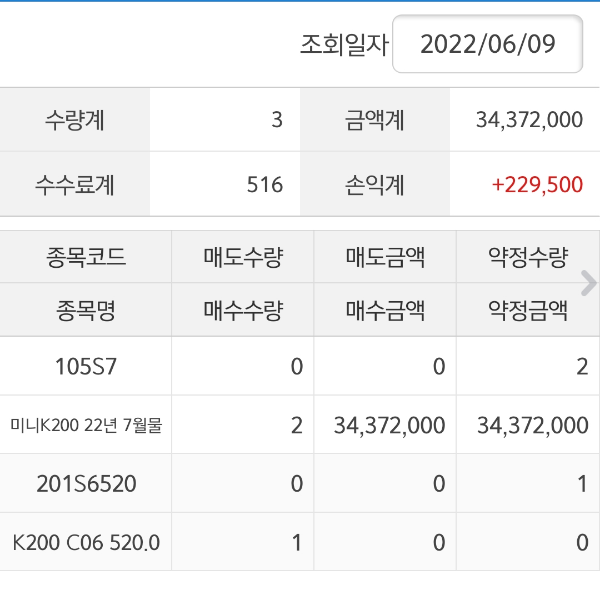The image size is (600, 600).
Task: Tap the 손익계 value +229,500
Action: (537, 185)
